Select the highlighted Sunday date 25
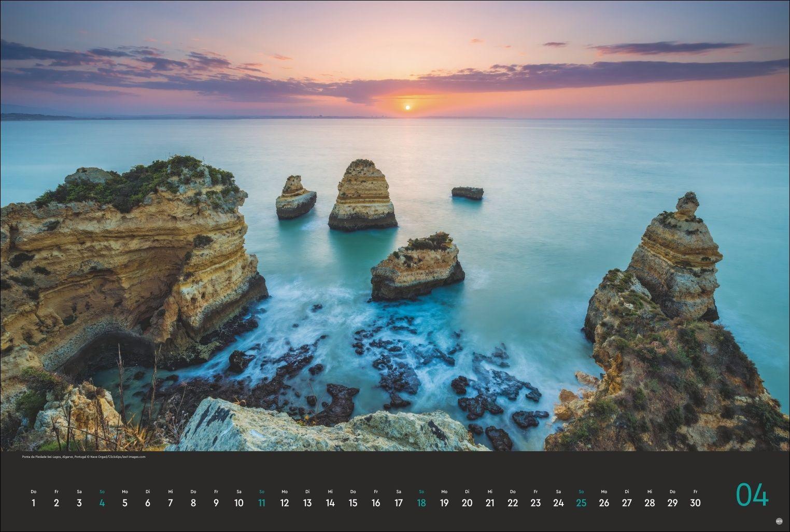 581,502
